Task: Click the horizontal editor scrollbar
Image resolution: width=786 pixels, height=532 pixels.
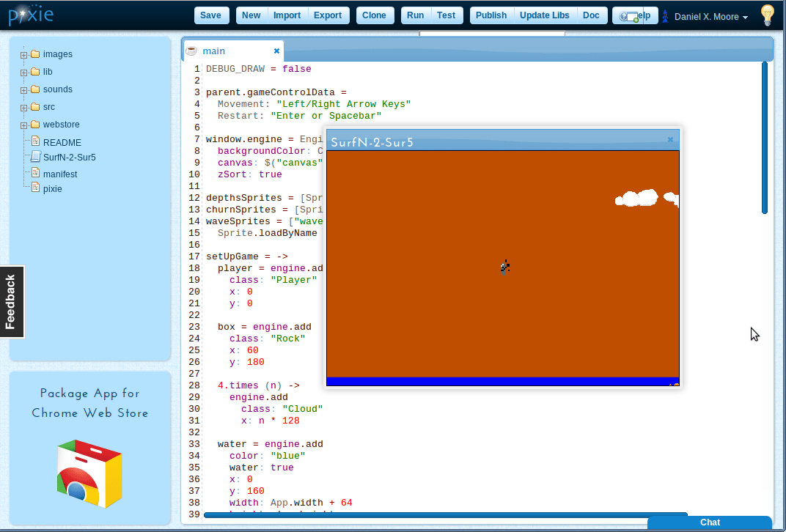Action: [x=440, y=516]
